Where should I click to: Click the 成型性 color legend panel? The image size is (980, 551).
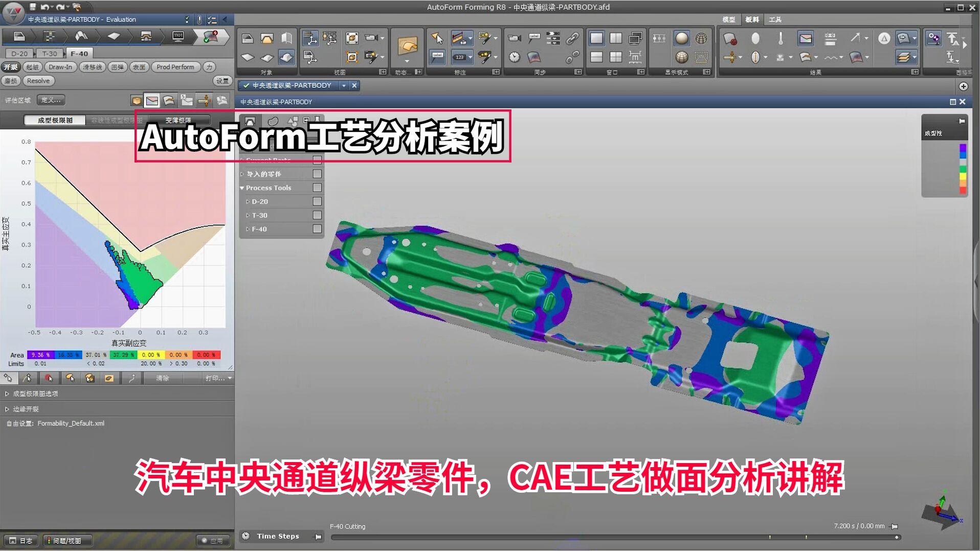[x=944, y=156]
